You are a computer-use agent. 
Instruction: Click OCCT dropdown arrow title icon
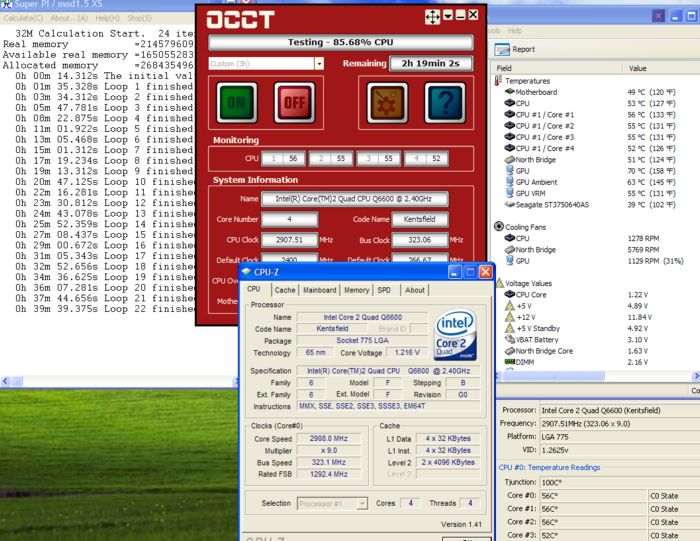click(x=448, y=16)
